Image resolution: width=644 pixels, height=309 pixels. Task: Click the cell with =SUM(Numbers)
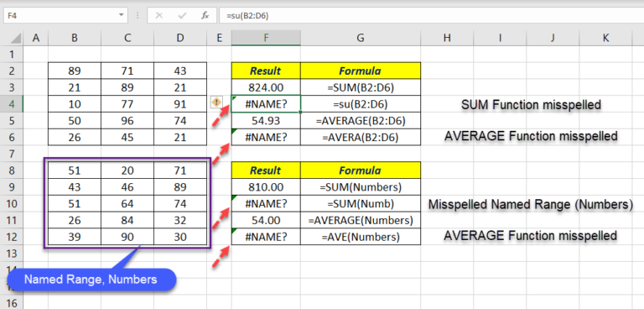coord(361,187)
